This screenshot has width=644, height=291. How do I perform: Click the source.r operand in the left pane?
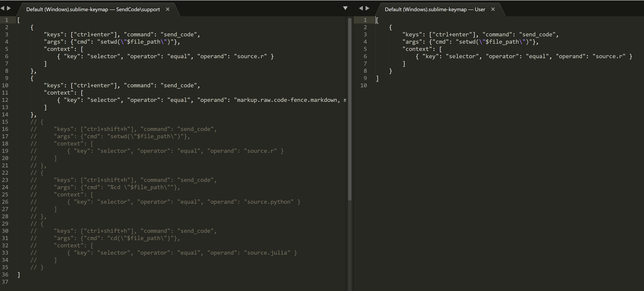coord(250,56)
